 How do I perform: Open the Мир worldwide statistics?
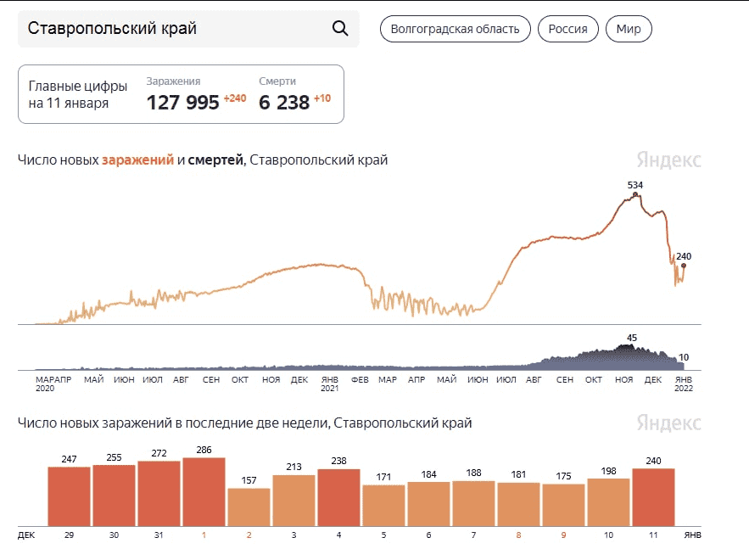tap(629, 29)
